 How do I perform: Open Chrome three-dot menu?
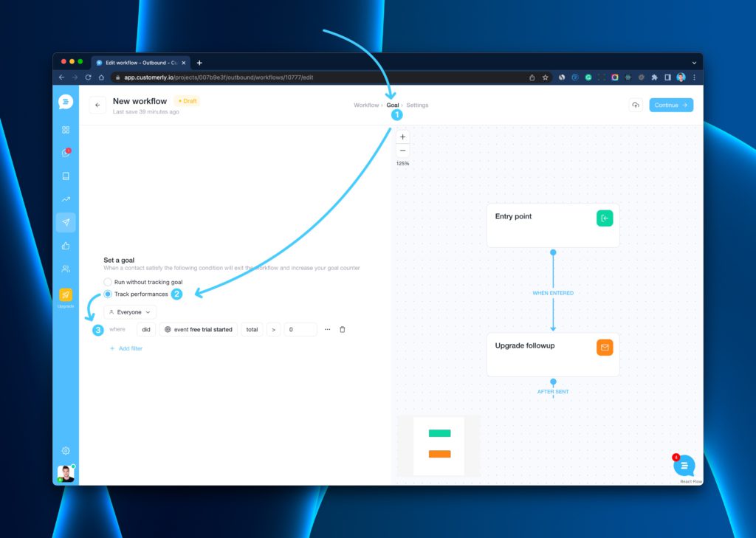point(694,77)
